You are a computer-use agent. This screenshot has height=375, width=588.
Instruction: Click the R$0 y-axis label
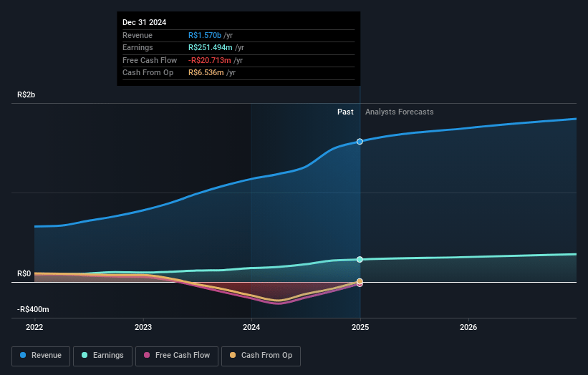[24, 273]
